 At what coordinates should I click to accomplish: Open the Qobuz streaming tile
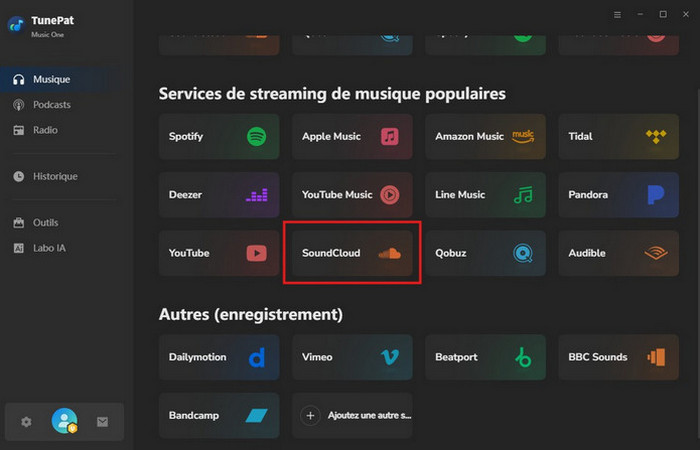point(485,253)
